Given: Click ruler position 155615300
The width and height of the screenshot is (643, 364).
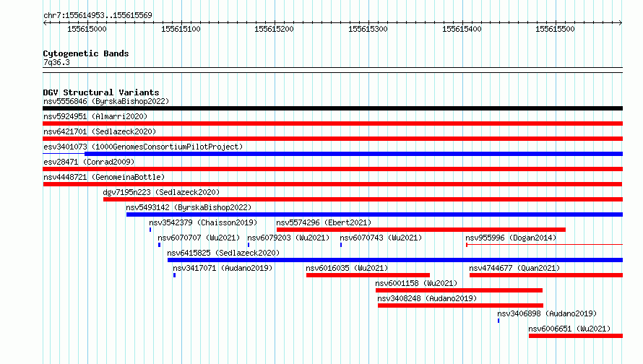Looking at the screenshot, I should click(x=368, y=29).
